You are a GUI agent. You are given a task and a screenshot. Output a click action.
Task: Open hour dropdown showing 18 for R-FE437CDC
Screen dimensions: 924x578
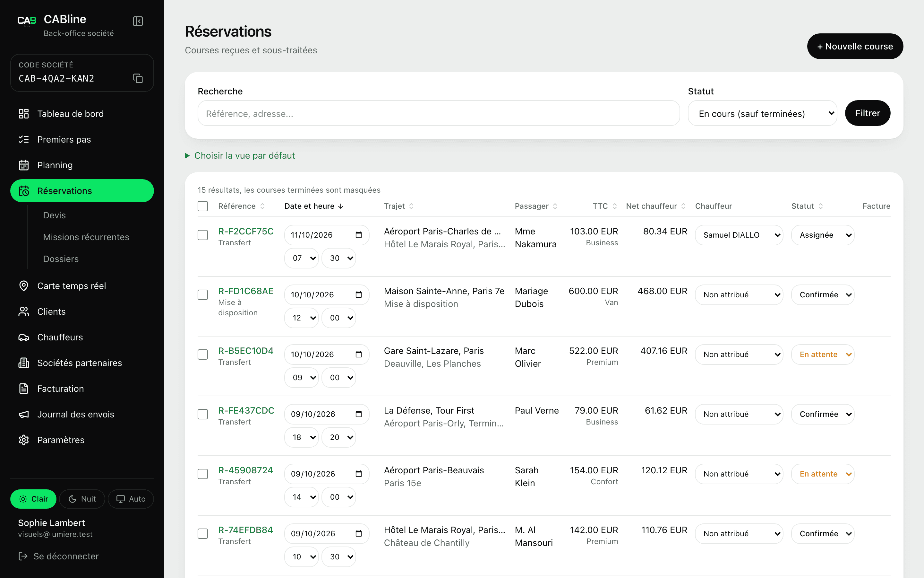pos(301,437)
